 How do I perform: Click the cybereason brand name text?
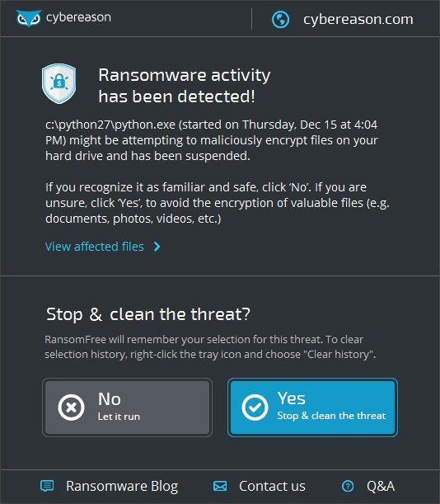[78, 17]
